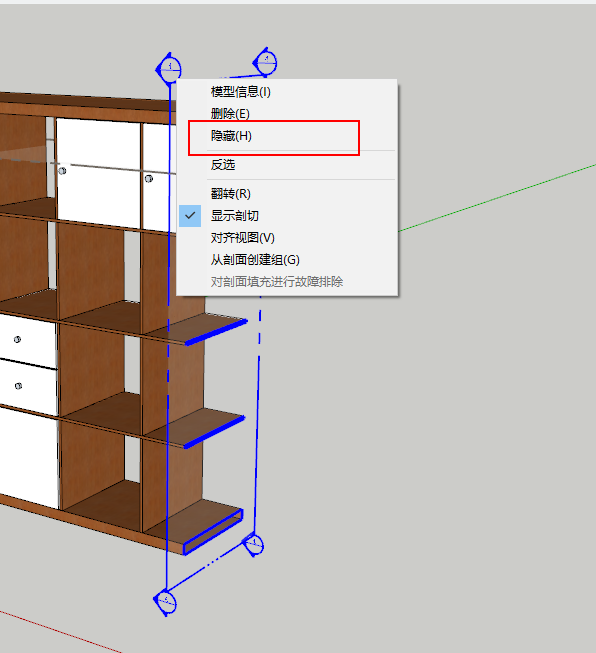Select 对齐视图(V) menu entry
The width and height of the screenshot is (596, 653).
point(287,238)
